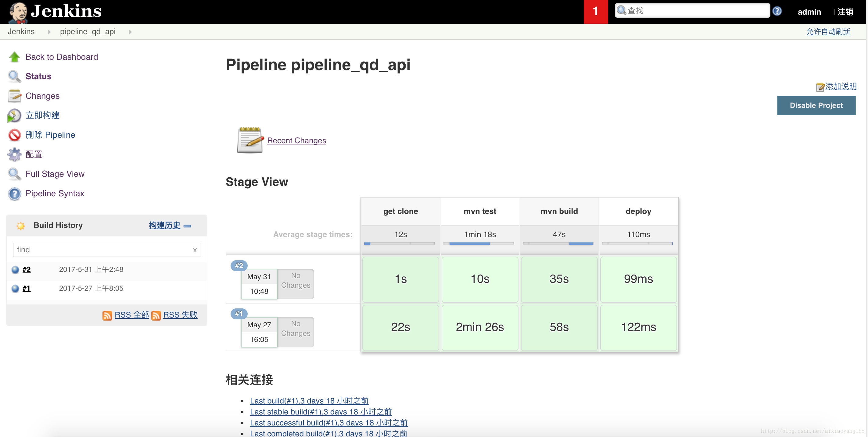
Task: Click the Recent Changes link
Action: (296, 140)
